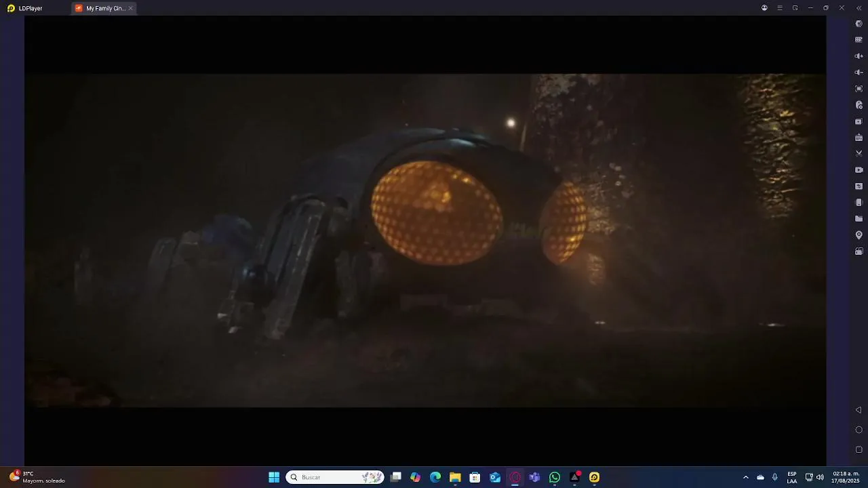Open the operation recorder mouse icon
868x488 pixels.
[859, 105]
